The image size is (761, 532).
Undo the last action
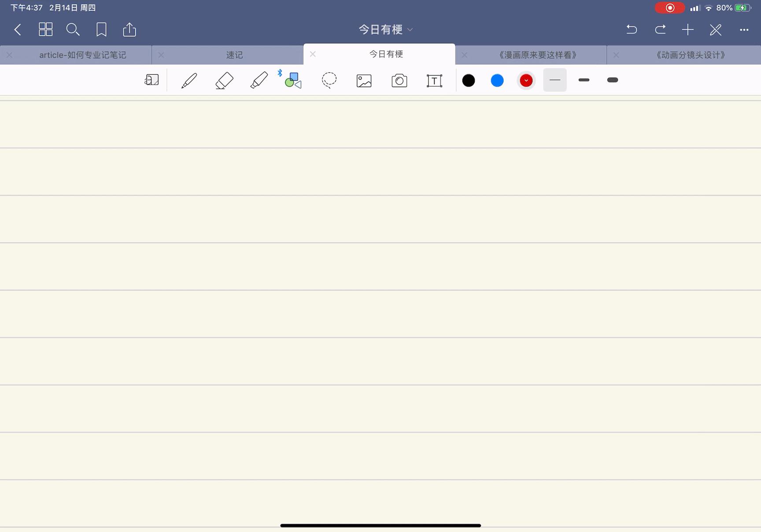tap(631, 29)
